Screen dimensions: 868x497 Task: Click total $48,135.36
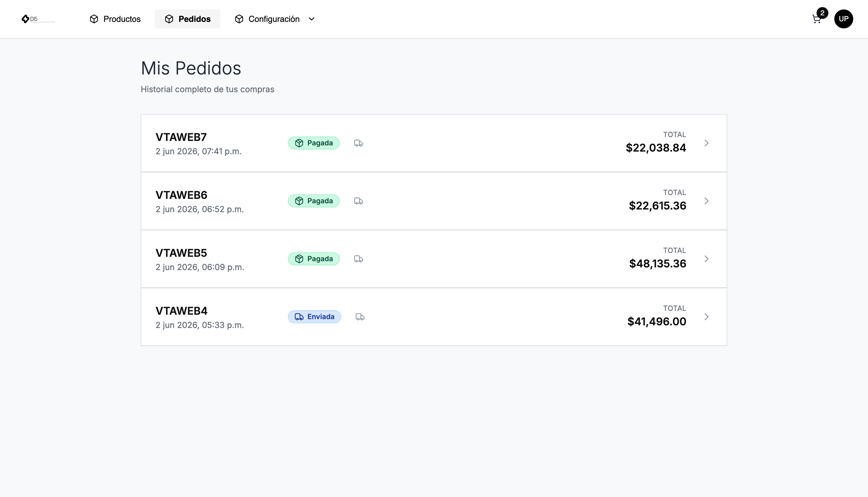[657, 264]
